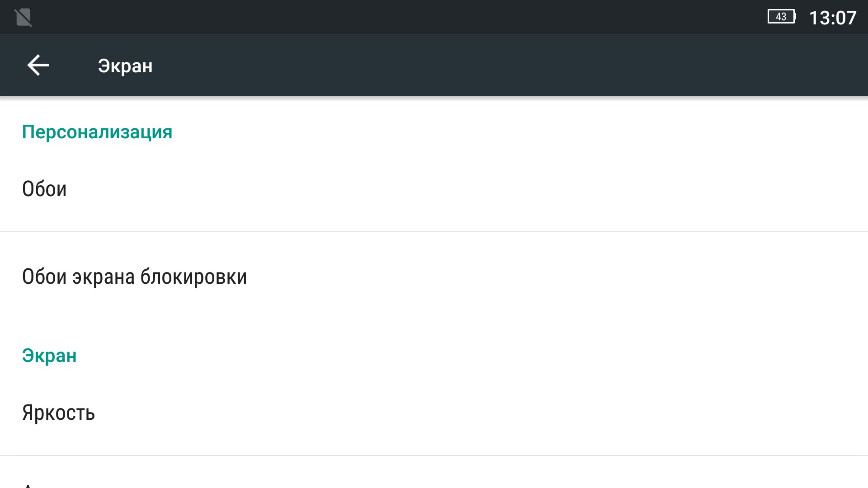Click the 13:07 clock in status bar
Image resolution: width=868 pixels, height=488 pixels.
click(x=832, y=18)
